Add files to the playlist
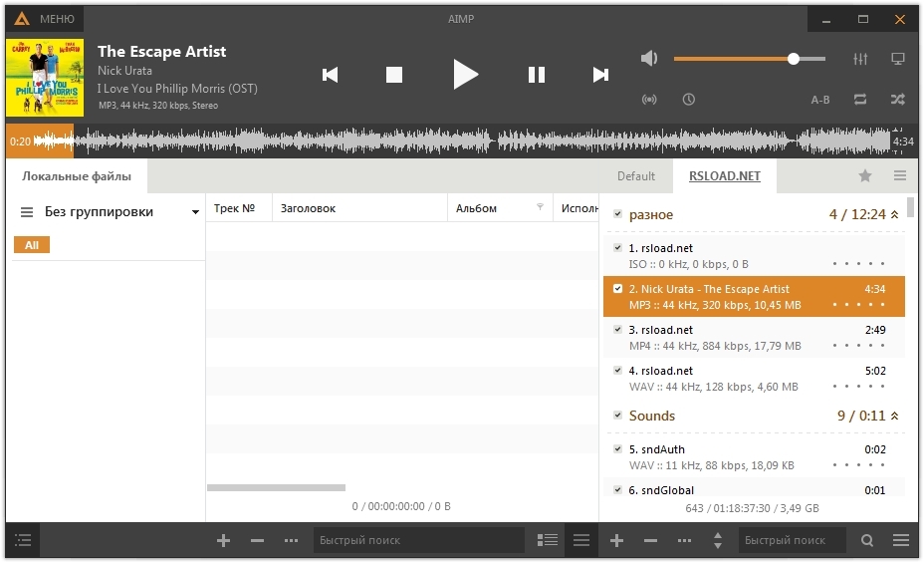The height and width of the screenshot is (563, 924). pyautogui.click(x=616, y=540)
